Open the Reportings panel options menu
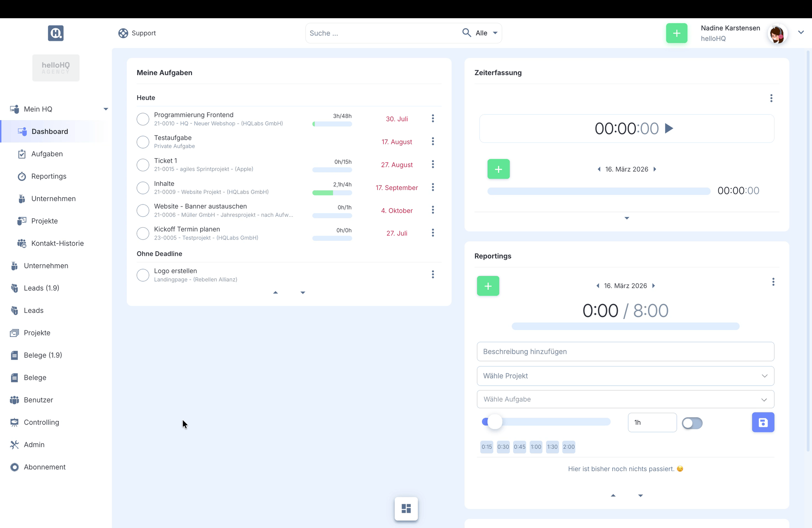The height and width of the screenshot is (528, 812). pos(773,282)
